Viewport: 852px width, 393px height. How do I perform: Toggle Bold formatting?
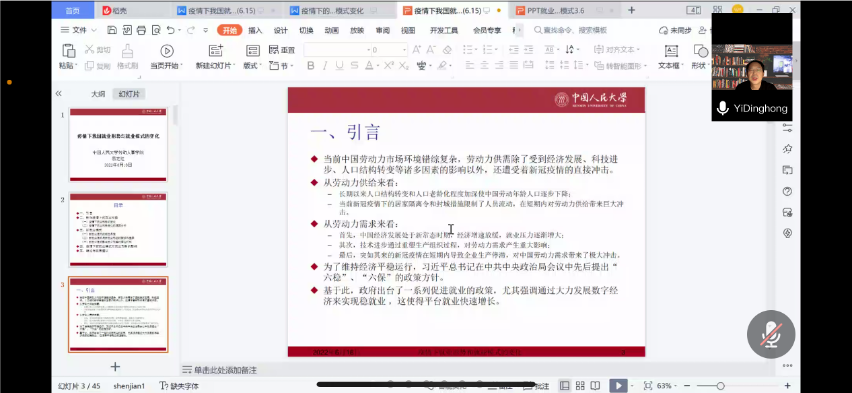click(311, 66)
